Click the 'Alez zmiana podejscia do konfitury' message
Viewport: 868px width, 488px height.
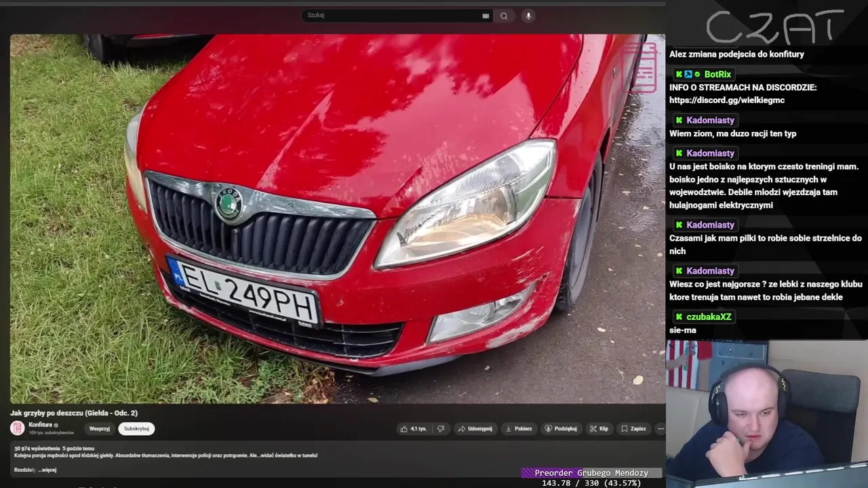pyautogui.click(x=736, y=54)
